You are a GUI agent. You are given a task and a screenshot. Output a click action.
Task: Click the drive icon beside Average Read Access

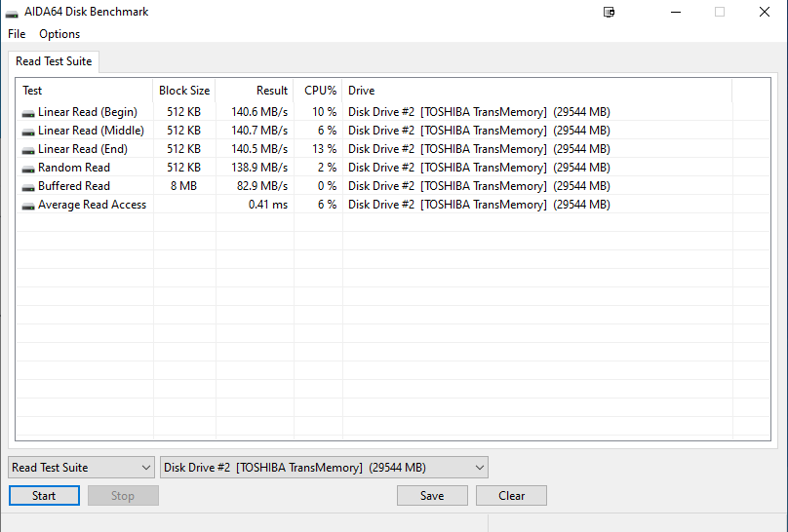click(x=28, y=206)
